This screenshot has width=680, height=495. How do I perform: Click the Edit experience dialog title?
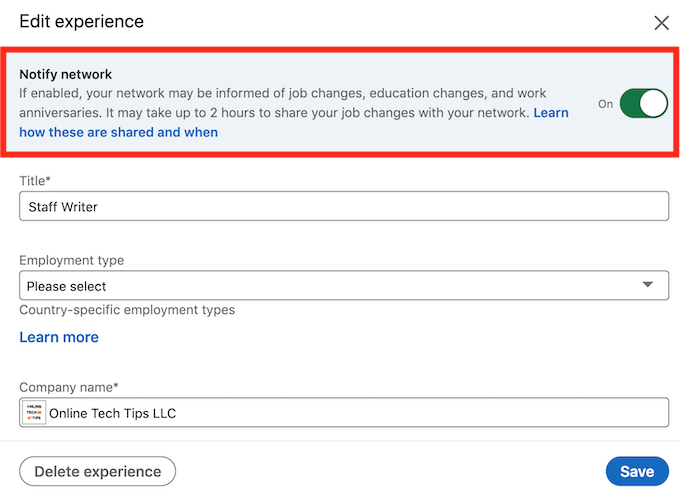[81, 22]
